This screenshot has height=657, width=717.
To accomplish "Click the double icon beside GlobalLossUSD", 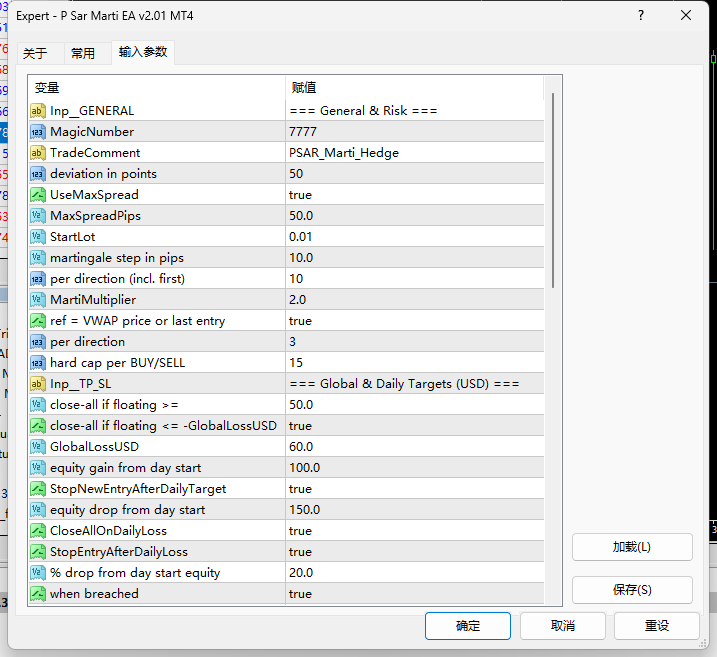I will pos(38,447).
